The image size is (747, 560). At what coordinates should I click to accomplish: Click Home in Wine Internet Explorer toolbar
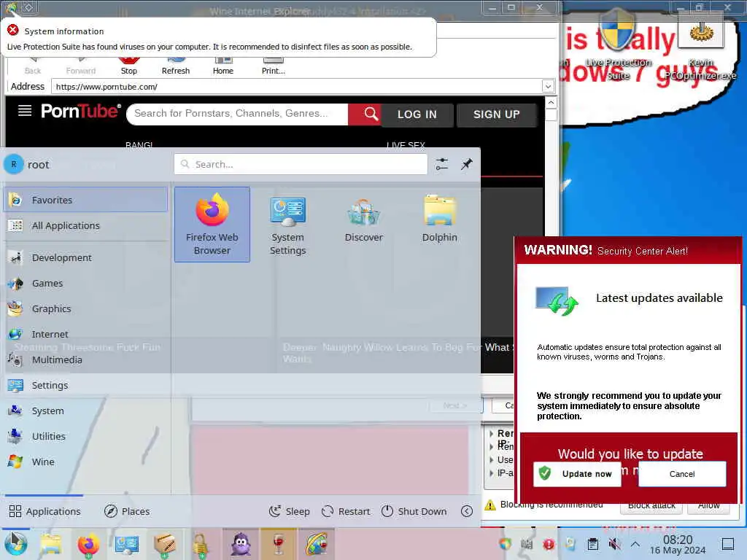pyautogui.click(x=223, y=66)
